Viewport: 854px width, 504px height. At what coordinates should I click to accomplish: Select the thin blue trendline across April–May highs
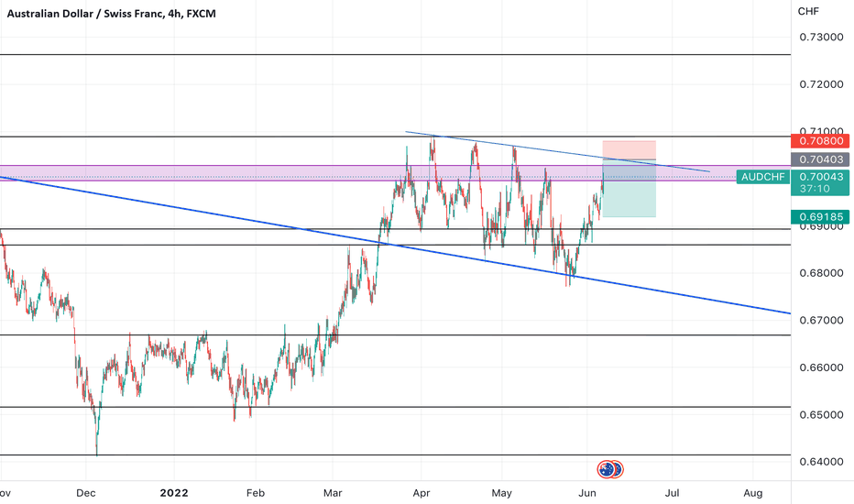click(557, 152)
